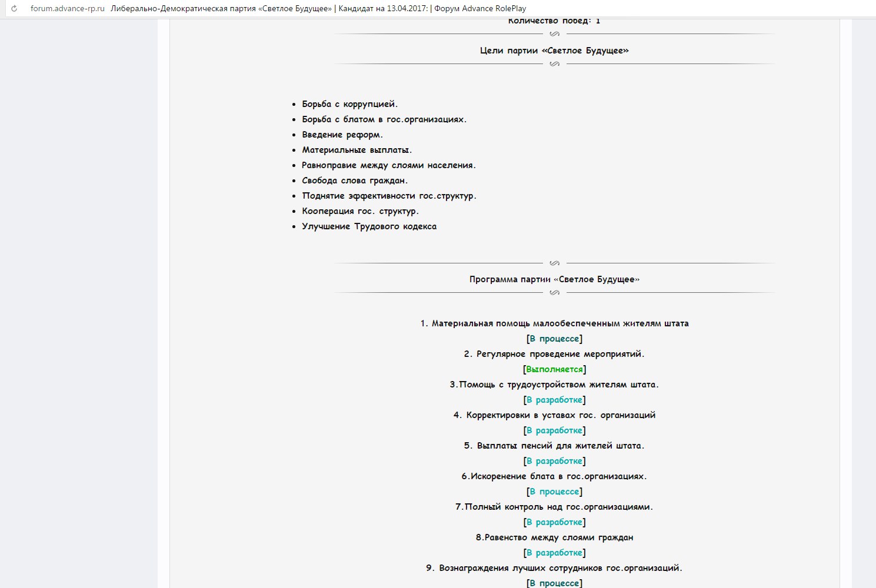Click 'Количество побед: 1' text at top
The width and height of the screenshot is (876, 588).
pos(554,21)
